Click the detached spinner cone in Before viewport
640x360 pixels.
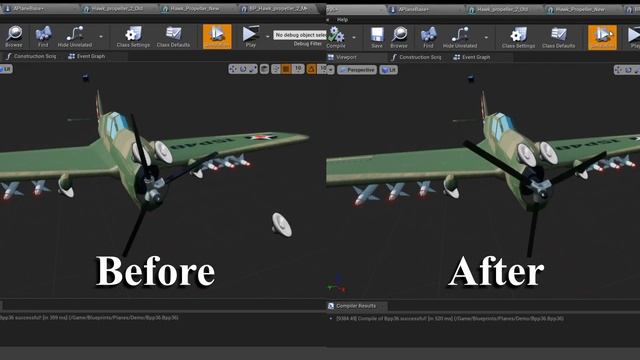click(282, 224)
